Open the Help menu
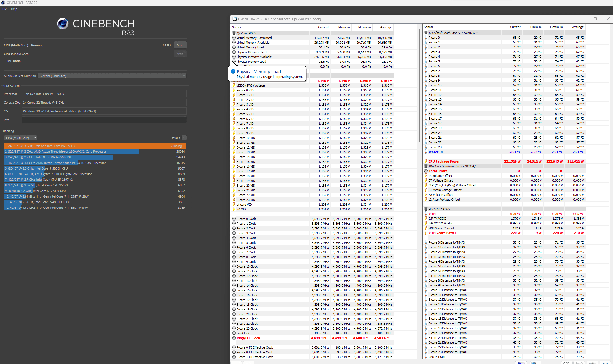 [14, 9]
